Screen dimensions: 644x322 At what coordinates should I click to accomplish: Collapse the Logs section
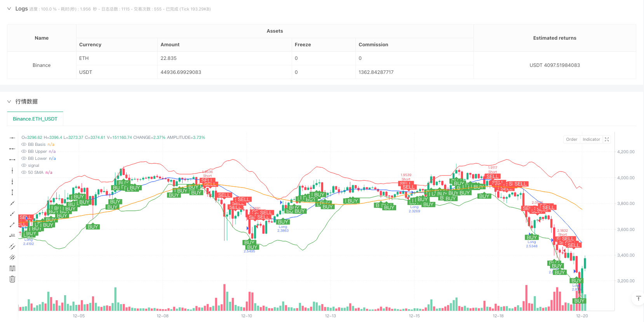click(9, 9)
